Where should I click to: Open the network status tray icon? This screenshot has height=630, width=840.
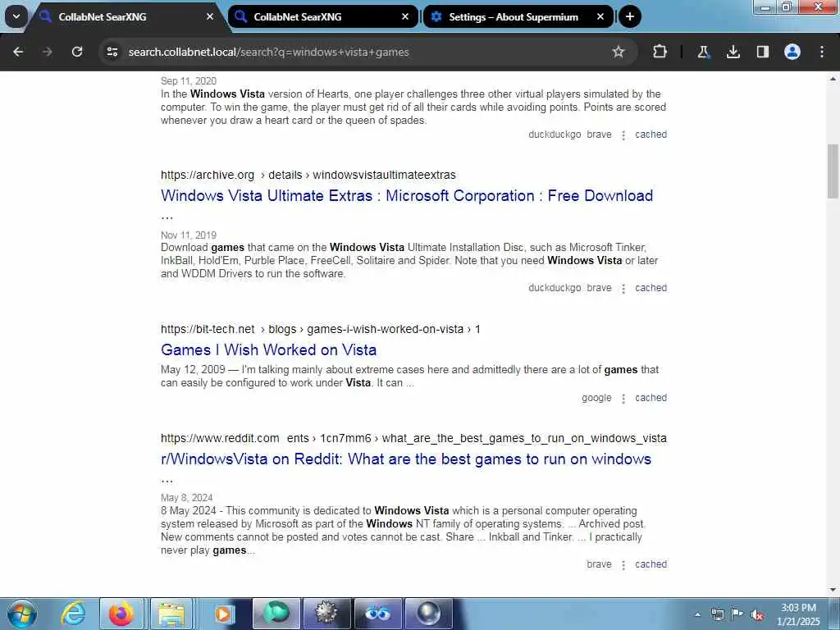click(717, 614)
